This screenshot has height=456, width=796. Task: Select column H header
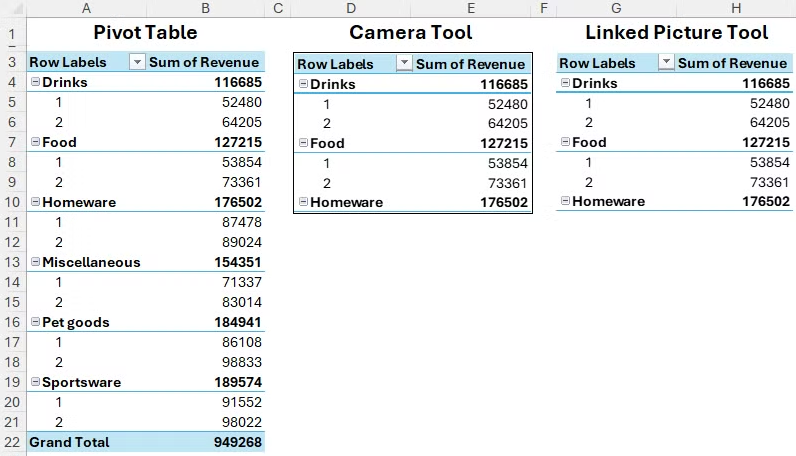click(736, 8)
